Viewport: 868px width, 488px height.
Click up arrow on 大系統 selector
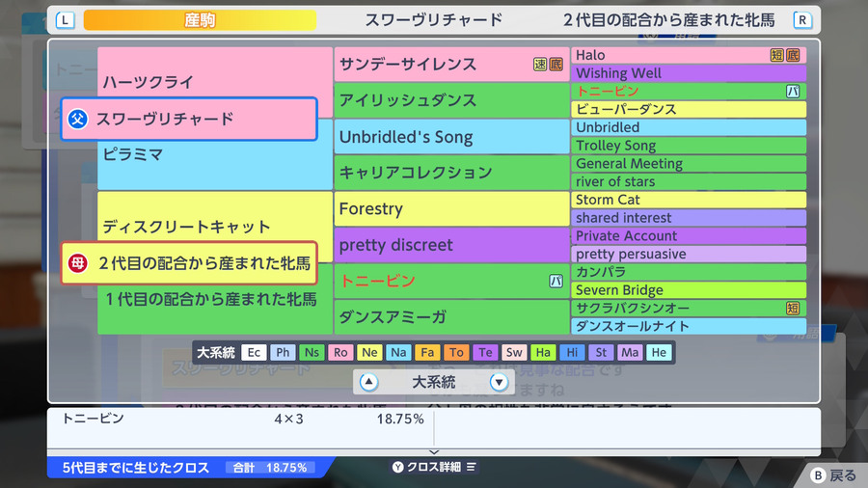coord(368,382)
